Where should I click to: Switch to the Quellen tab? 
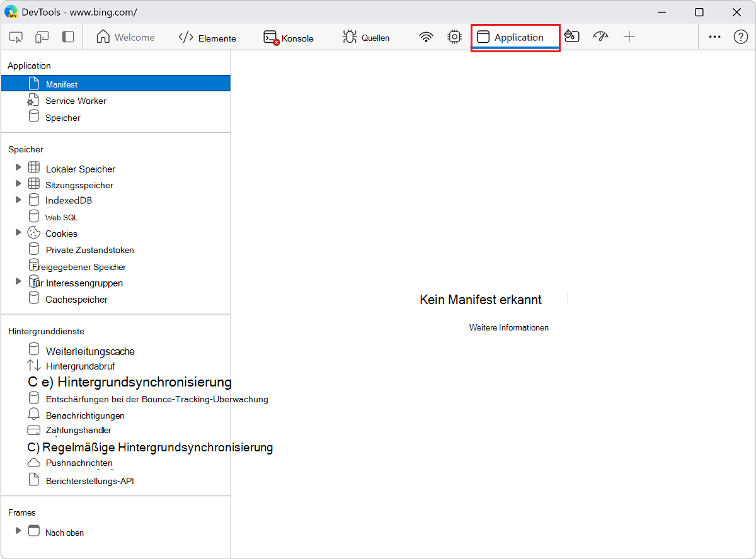coord(366,38)
